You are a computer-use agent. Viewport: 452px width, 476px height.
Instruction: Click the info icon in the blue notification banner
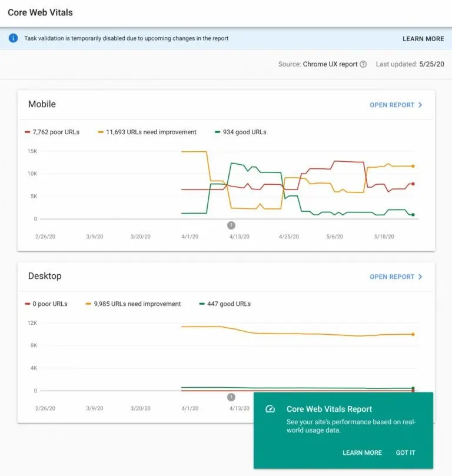point(14,39)
